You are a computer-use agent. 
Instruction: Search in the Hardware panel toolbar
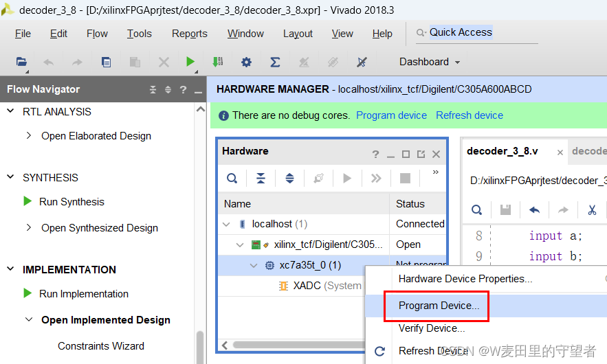[x=232, y=179]
